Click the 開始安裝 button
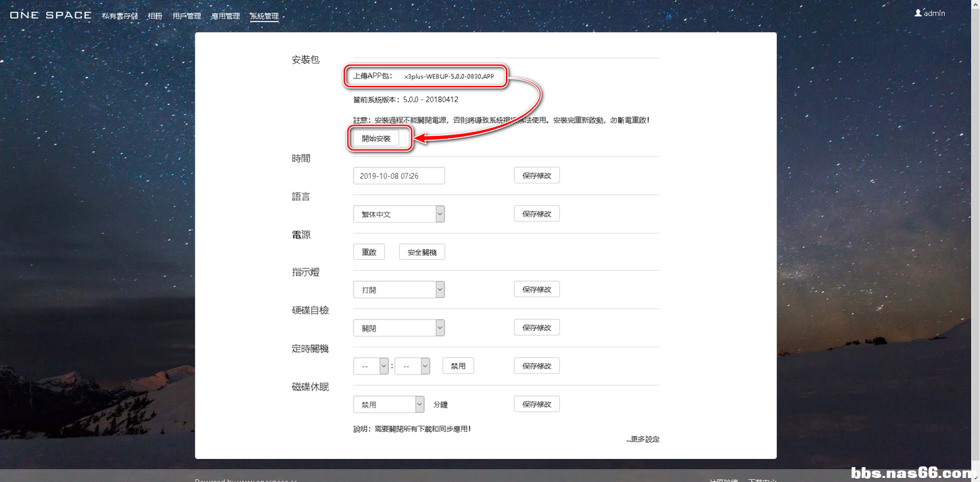 (x=376, y=138)
